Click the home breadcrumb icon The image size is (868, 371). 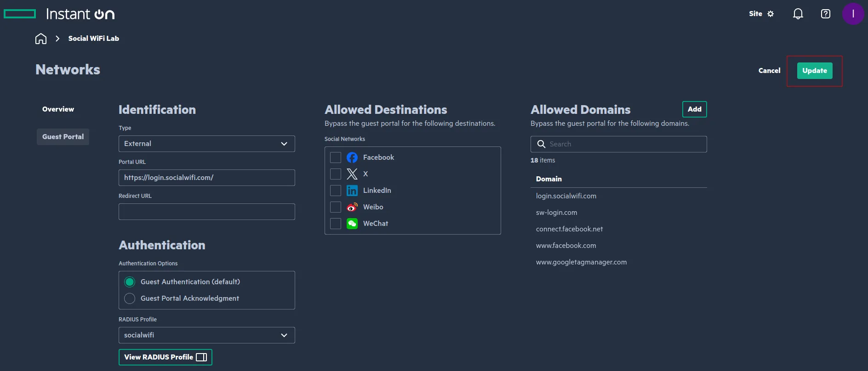coord(41,39)
